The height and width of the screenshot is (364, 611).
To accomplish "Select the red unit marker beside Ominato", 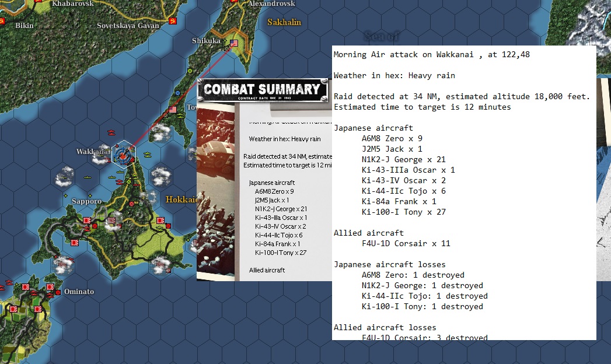I will [x=58, y=292].
